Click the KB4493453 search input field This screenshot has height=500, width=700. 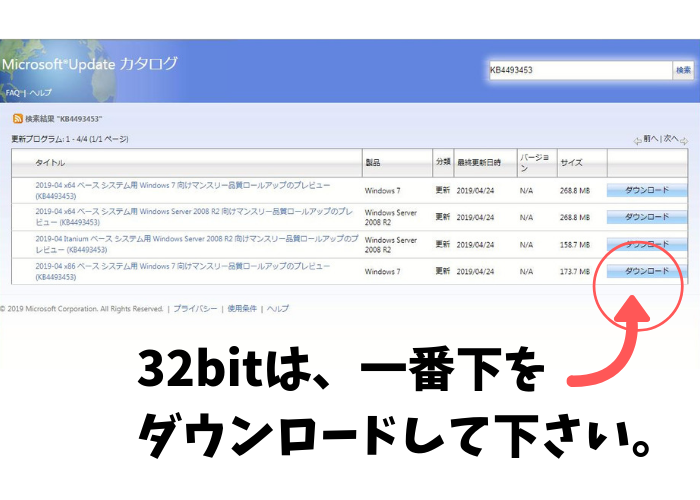tap(580, 70)
